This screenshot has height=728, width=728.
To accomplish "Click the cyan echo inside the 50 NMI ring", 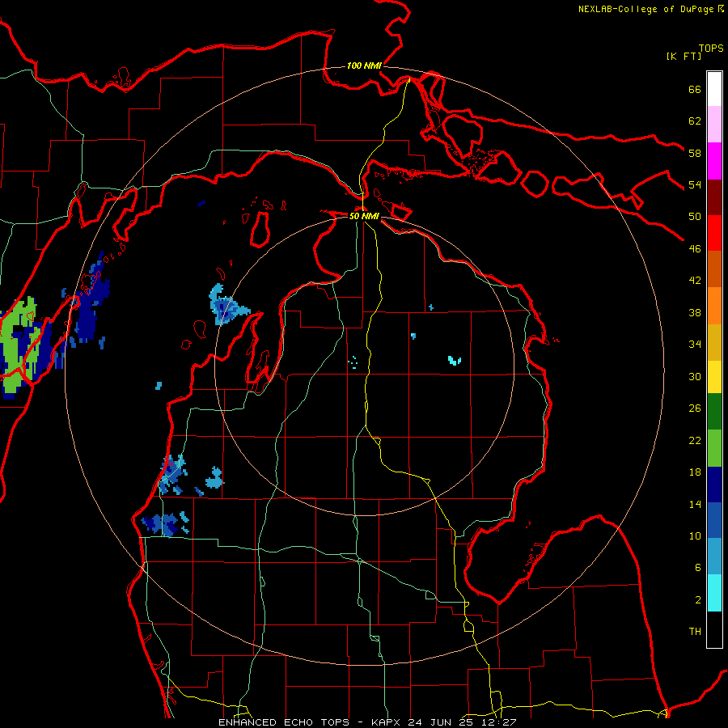I will point(454,360).
